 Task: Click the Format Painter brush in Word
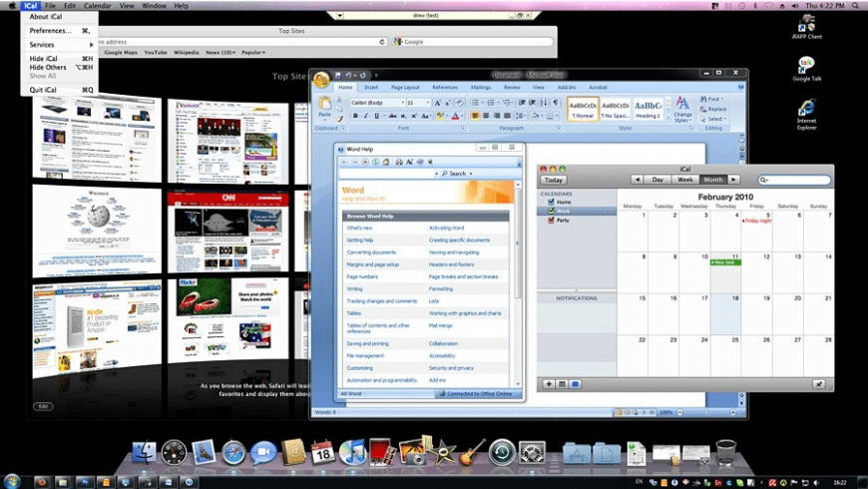pyautogui.click(x=339, y=118)
